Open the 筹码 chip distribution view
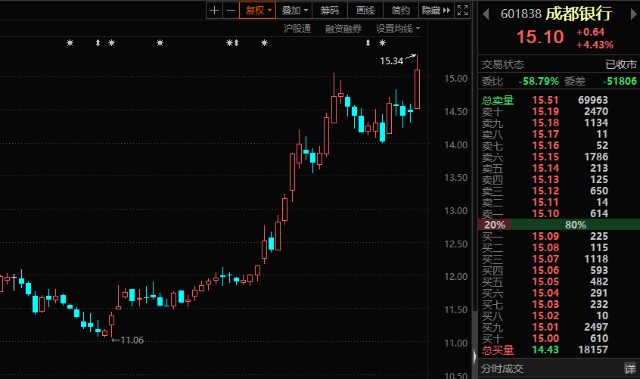This screenshot has height=379, width=640. (329, 10)
